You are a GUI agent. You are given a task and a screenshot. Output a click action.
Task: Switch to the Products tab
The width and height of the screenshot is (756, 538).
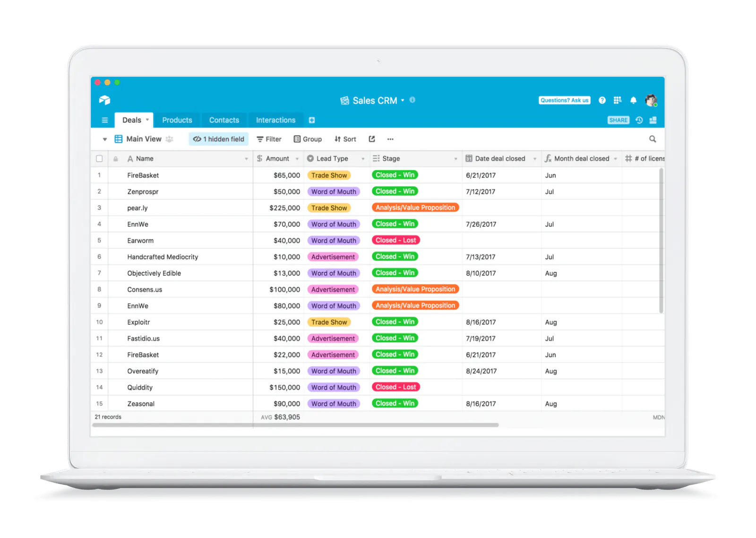tap(177, 120)
